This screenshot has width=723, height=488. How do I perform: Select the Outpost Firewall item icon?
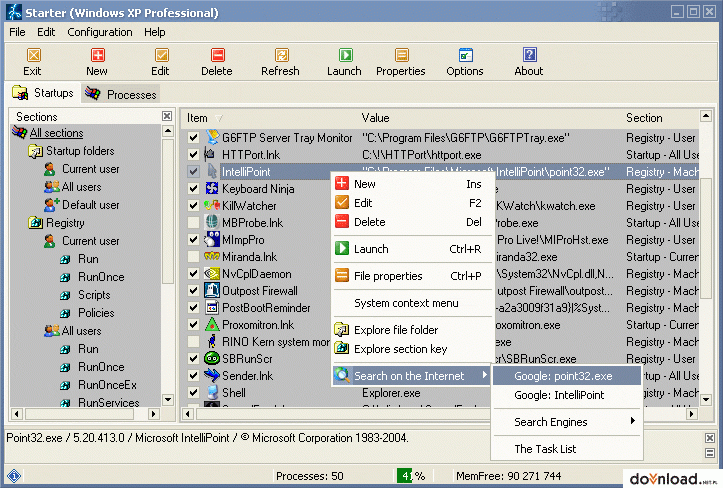212,290
